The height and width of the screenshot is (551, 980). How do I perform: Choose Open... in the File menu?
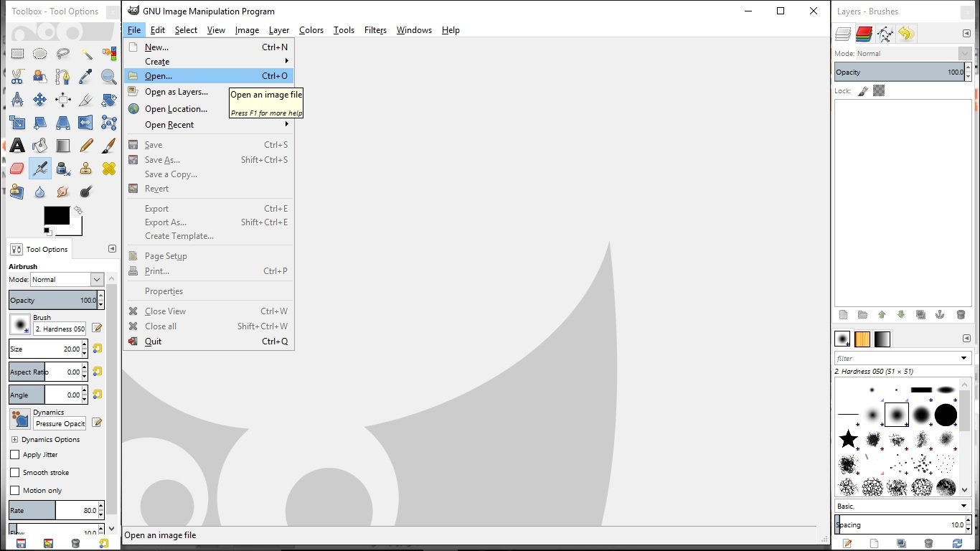(x=208, y=76)
